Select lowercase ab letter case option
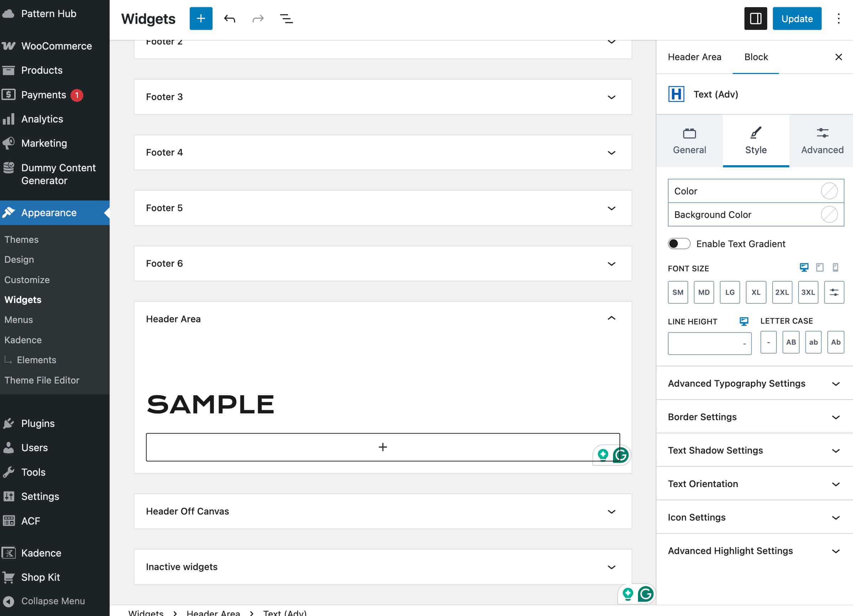The image size is (853, 616). point(813,342)
